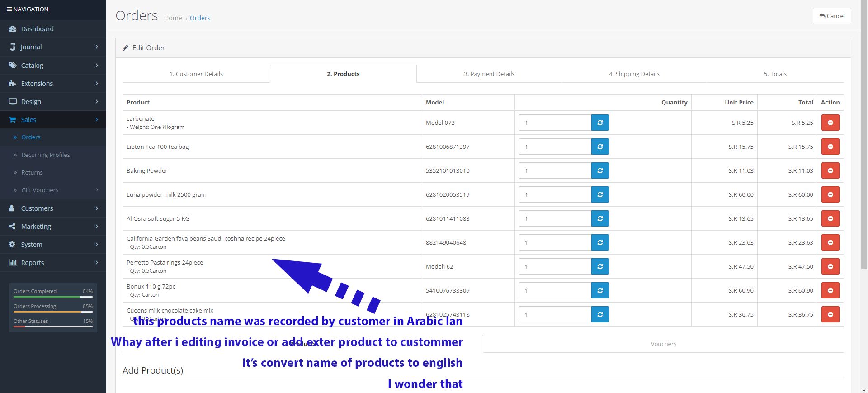Expand the Catalog menu
The height and width of the screenshot is (393, 868).
tap(53, 65)
